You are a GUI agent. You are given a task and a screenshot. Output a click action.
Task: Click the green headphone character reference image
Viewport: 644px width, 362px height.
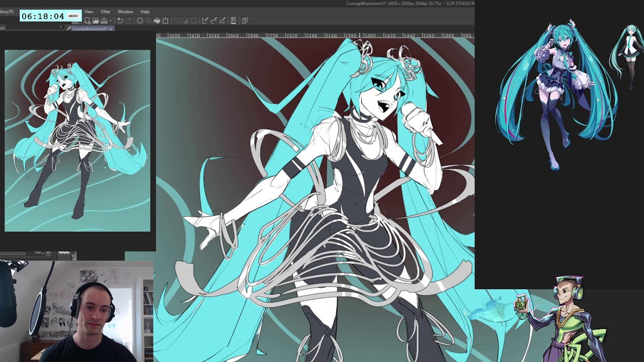click(563, 319)
